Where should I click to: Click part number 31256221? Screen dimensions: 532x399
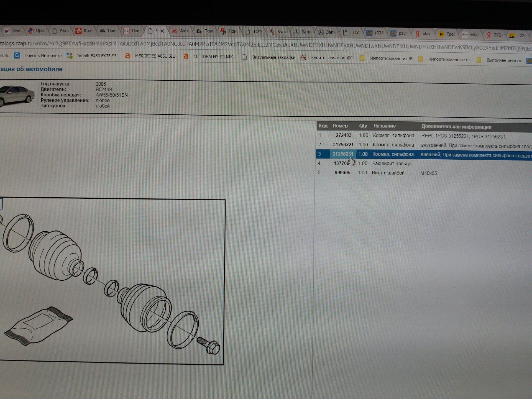click(x=343, y=145)
